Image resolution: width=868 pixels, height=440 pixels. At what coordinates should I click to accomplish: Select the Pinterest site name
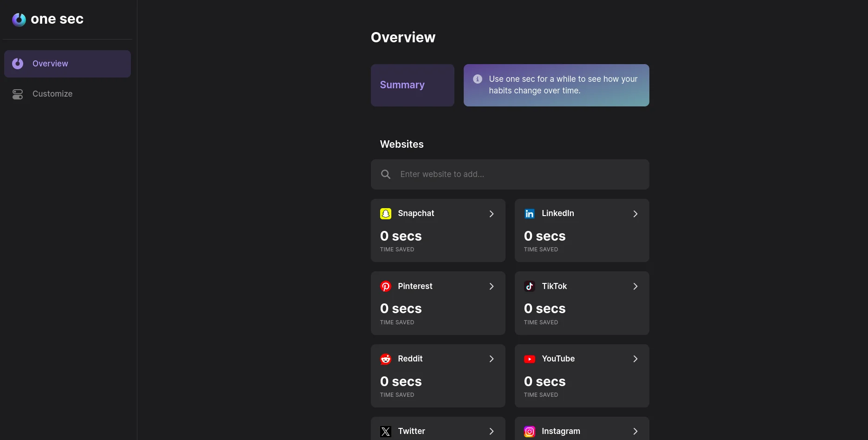pos(415,286)
